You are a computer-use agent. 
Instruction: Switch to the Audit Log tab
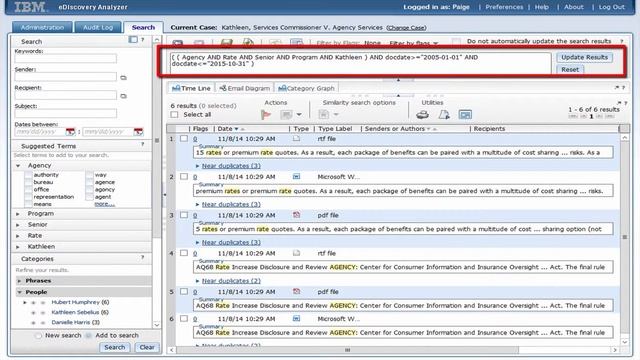[98, 27]
